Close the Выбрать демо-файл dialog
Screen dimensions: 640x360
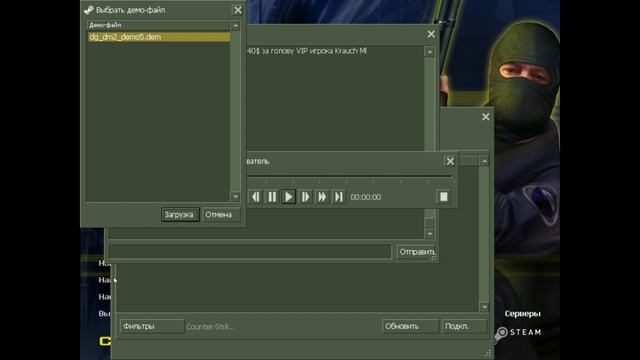click(x=238, y=10)
